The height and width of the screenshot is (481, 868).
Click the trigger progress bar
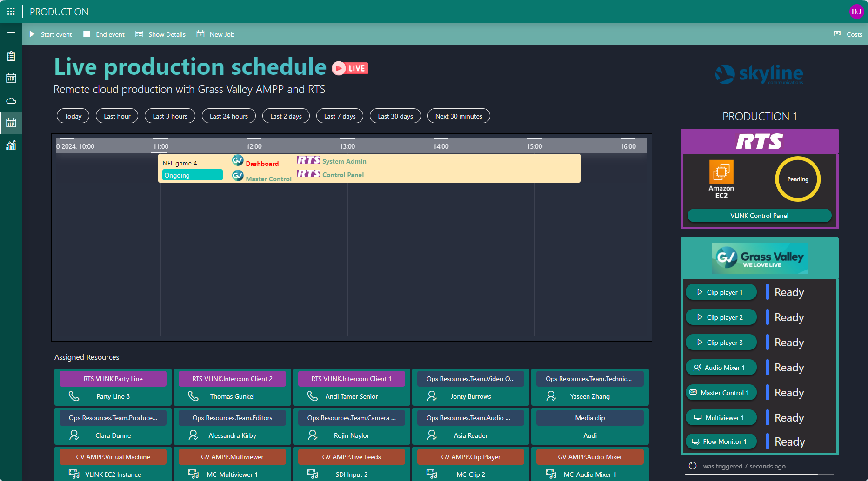click(x=759, y=474)
